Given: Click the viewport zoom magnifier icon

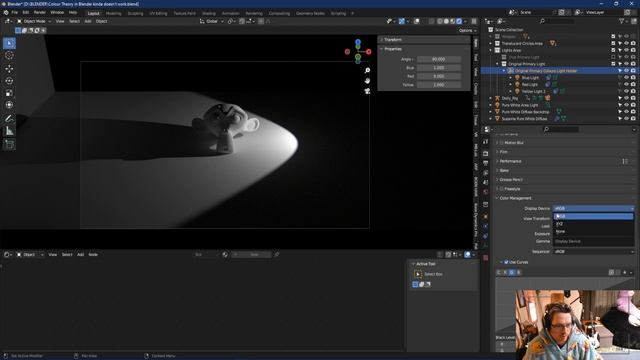Looking at the screenshot, I should pyautogui.click(x=367, y=71).
